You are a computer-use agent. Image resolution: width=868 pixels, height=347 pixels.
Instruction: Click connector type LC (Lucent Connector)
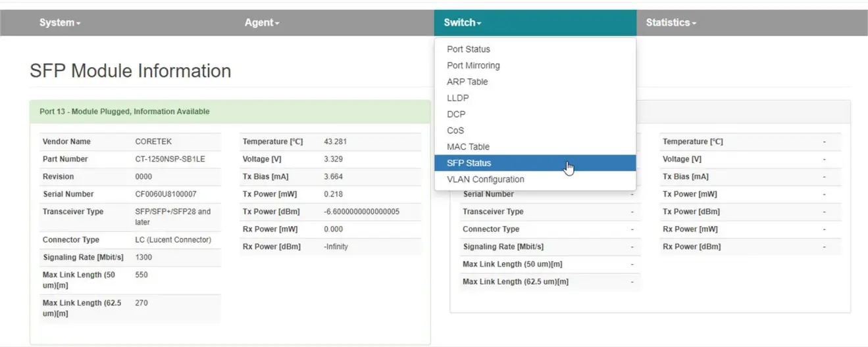pyautogui.click(x=173, y=240)
